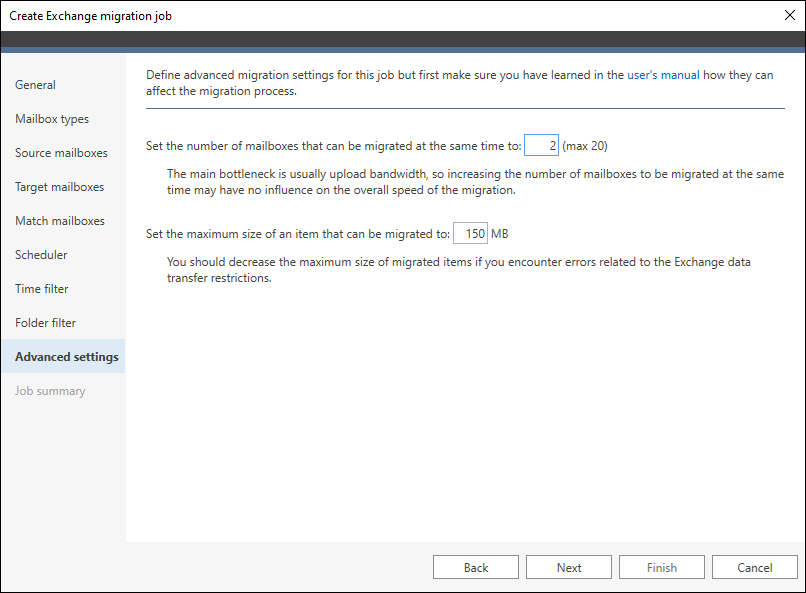Switch to Match mailboxes step
The width and height of the screenshot is (806, 593).
[60, 220]
